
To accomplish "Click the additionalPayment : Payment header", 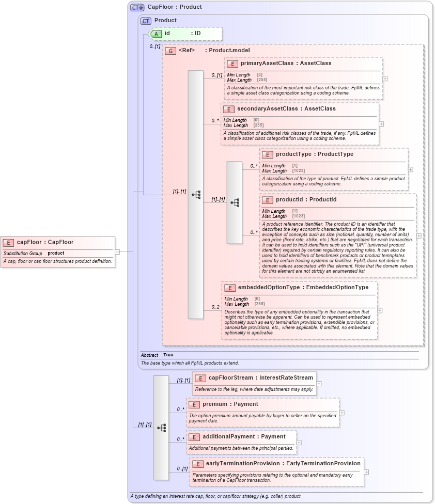I will (x=237, y=436).
